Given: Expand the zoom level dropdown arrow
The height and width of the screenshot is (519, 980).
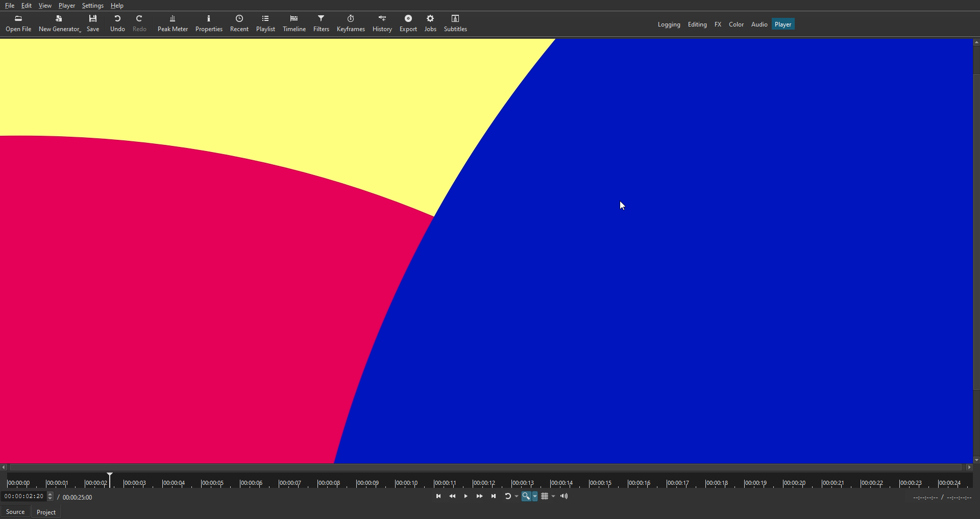Looking at the screenshot, I should click(535, 497).
